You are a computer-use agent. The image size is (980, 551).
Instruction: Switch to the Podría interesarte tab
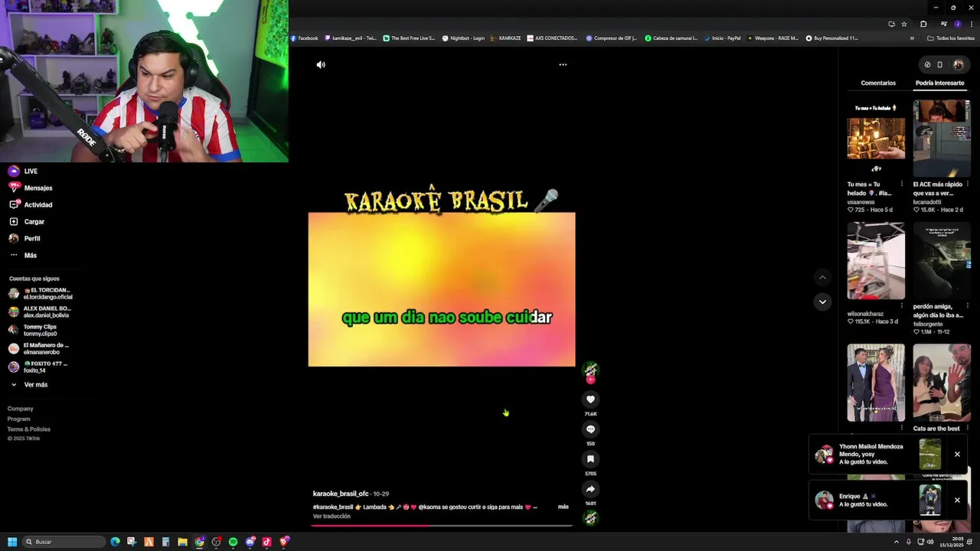(939, 83)
